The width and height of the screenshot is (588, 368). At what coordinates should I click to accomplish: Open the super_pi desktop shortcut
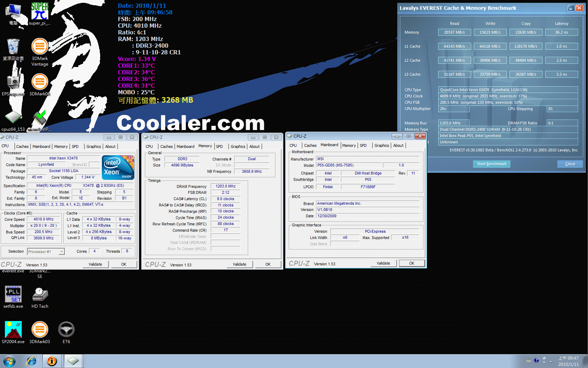point(40,14)
